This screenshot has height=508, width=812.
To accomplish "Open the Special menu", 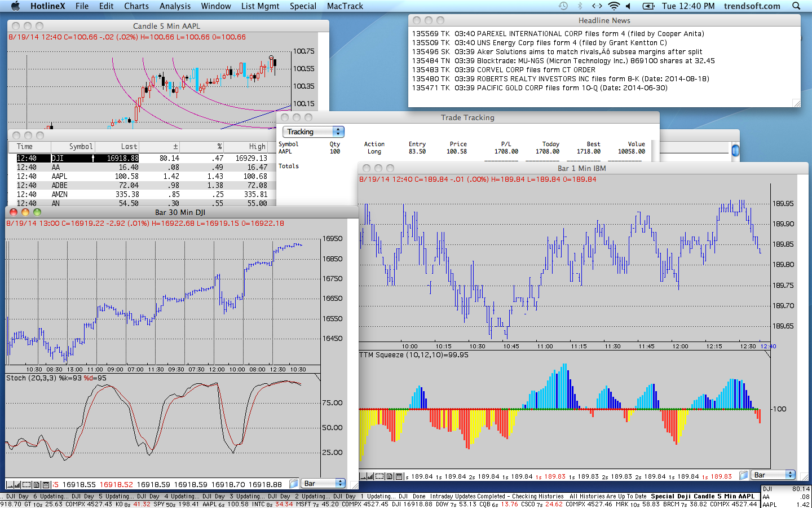I will 303,6.
